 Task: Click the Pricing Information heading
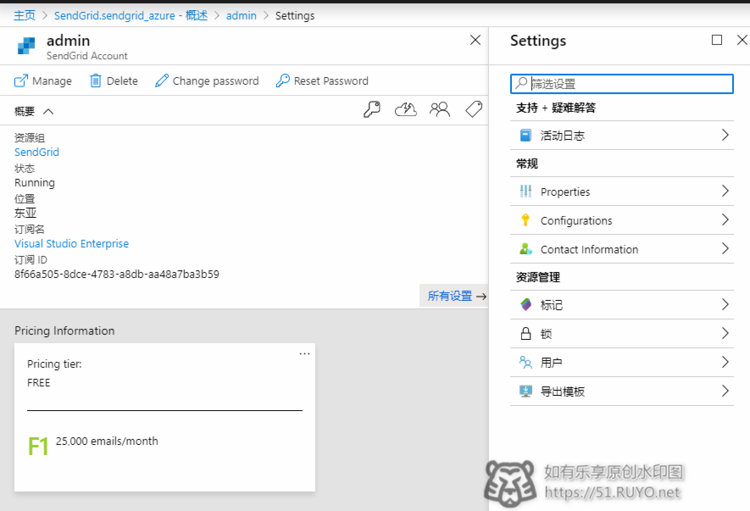[x=65, y=331]
